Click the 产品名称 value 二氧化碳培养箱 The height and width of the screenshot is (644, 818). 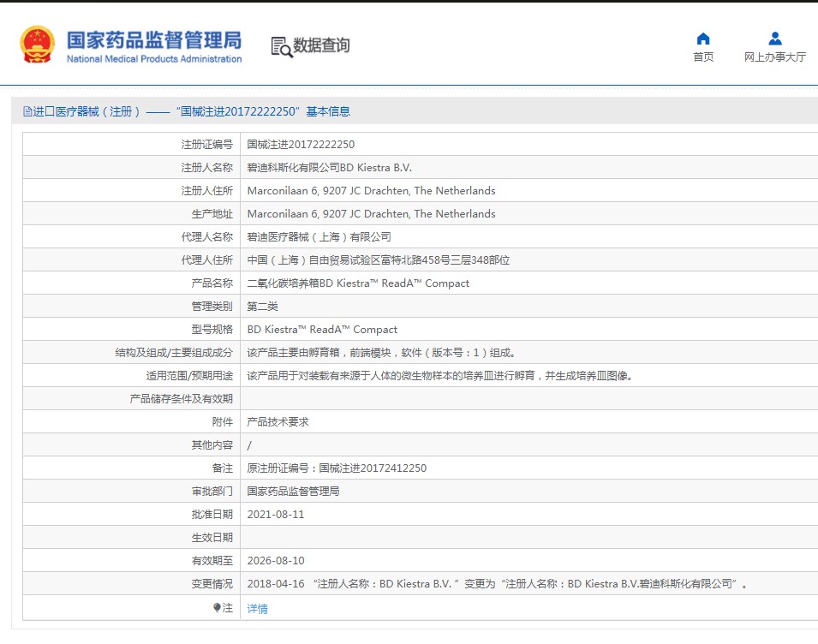pos(358,283)
